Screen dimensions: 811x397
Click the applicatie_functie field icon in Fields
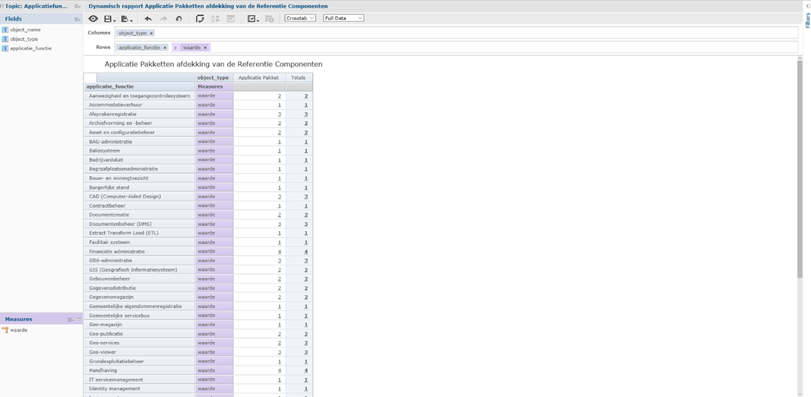click(x=5, y=49)
